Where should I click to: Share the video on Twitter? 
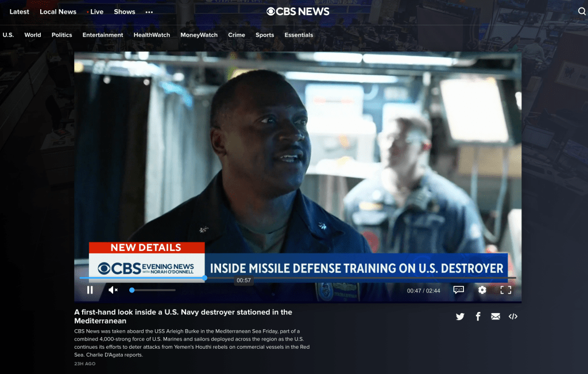[x=460, y=317]
